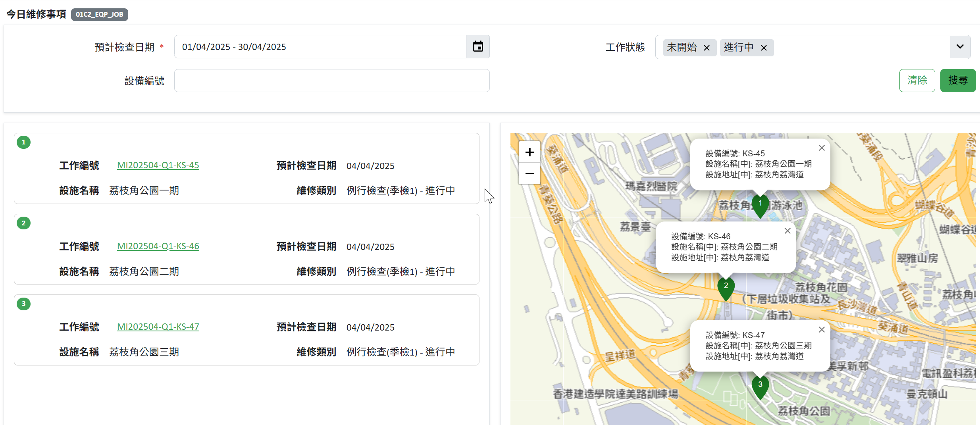This screenshot has height=425, width=980.
Task: Open job link MI202504-Q1-KS-46
Action: (158, 246)
